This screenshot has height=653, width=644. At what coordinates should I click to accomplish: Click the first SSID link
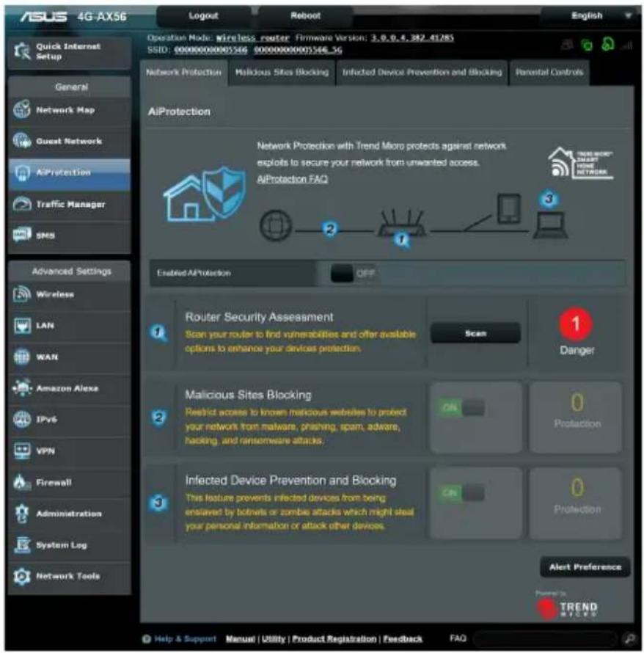(211, 50)
